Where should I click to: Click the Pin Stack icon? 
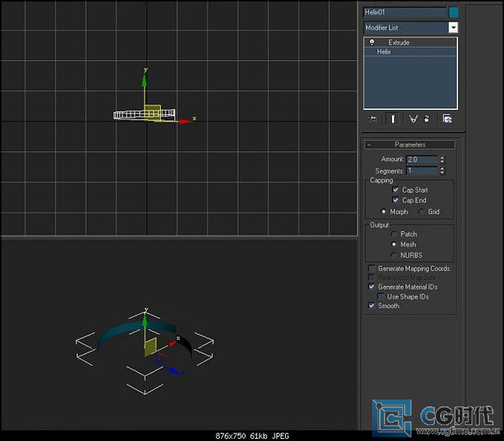pos(372,119)
